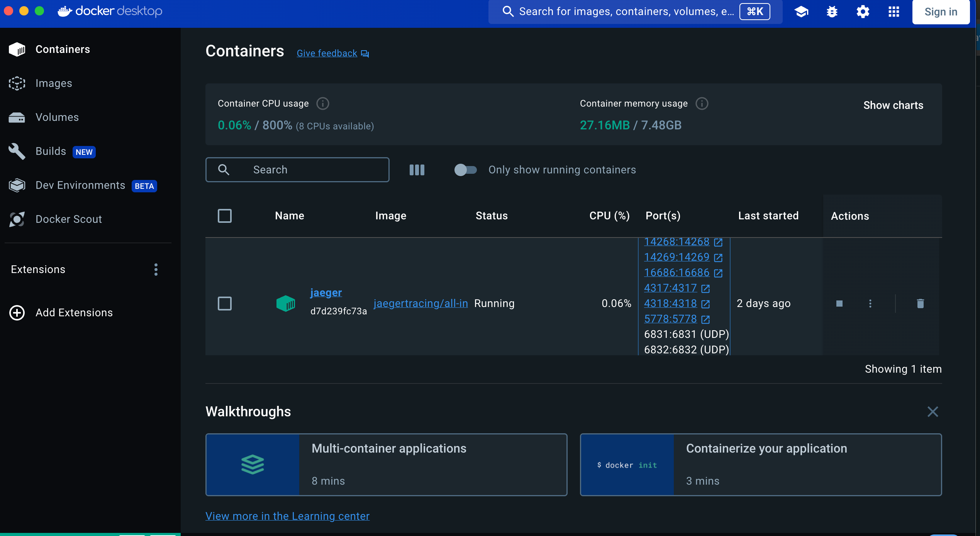The width and height of the screenshot is (980, 536).
Task: Open the Volumes section
Action: click(57, 117)
